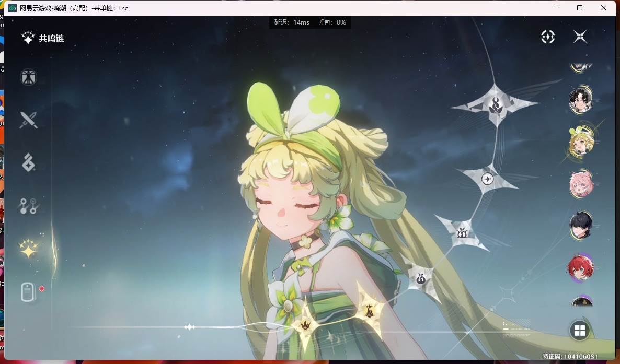Image resolution: width=620 pixels, height=364 pixels.
Task: Click the reset camera view icon
Action: point(548,37)
